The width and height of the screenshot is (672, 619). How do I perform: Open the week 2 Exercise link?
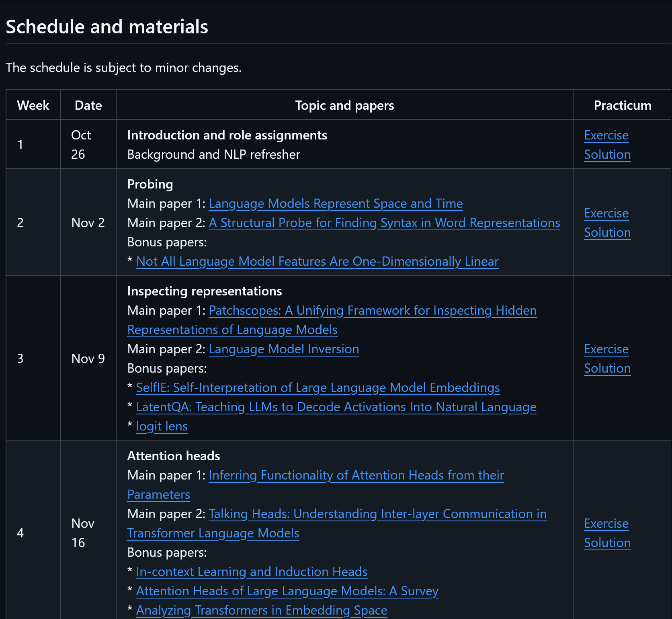click(606, 213)
